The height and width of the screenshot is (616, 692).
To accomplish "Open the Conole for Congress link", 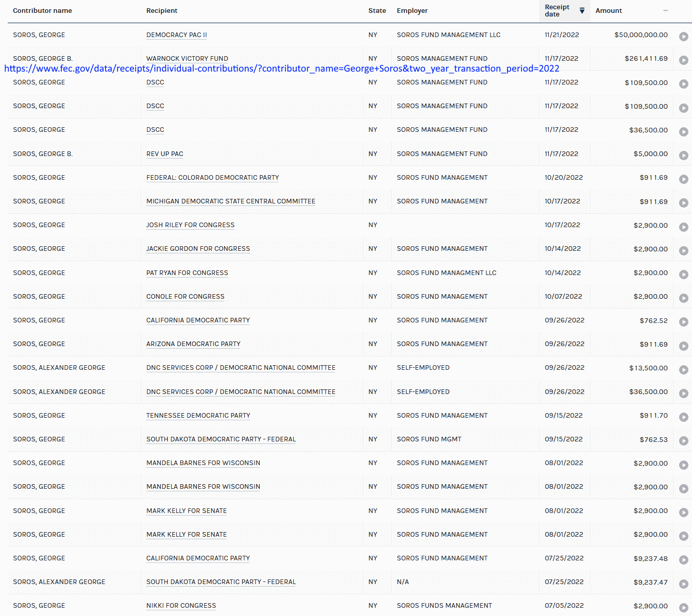I will click(x=185, y=297).
